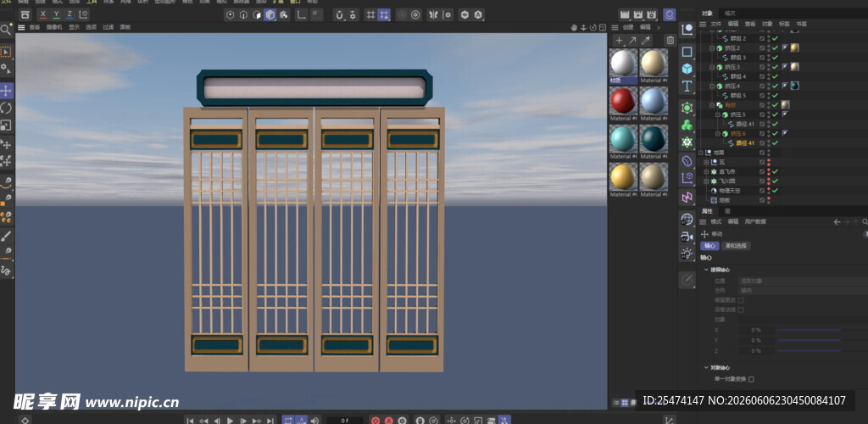Screen dimensions: 868x424
Task: Click the move arrow icon in material toolbar
Action: (x=632, y=41)
